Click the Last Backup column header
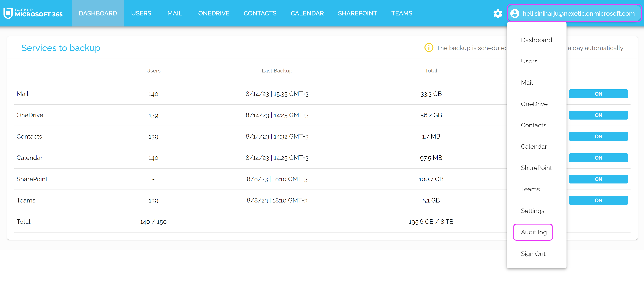 [x=277, y=71]
